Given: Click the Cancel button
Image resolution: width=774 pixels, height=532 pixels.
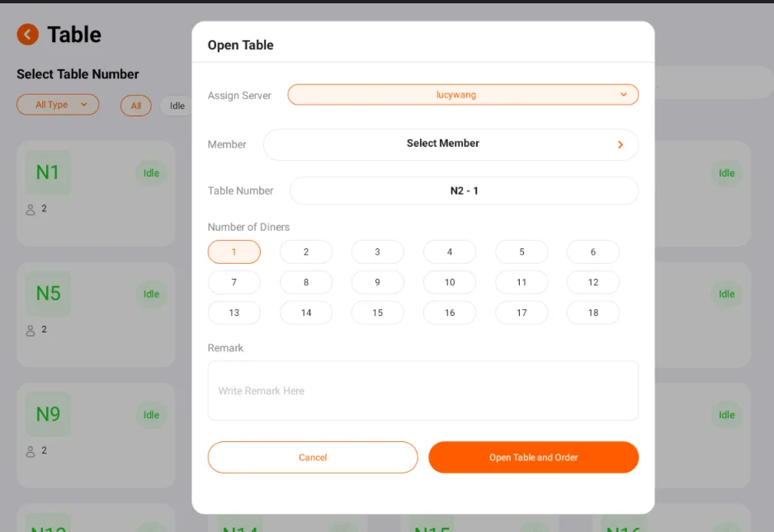Looking at the screenshot, I should (313, 458).
